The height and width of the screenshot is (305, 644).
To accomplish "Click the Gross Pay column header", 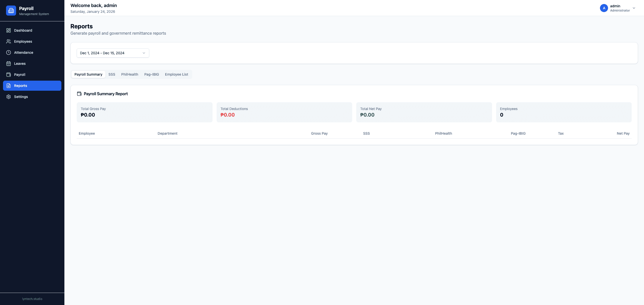I will (x=319, y=133).
